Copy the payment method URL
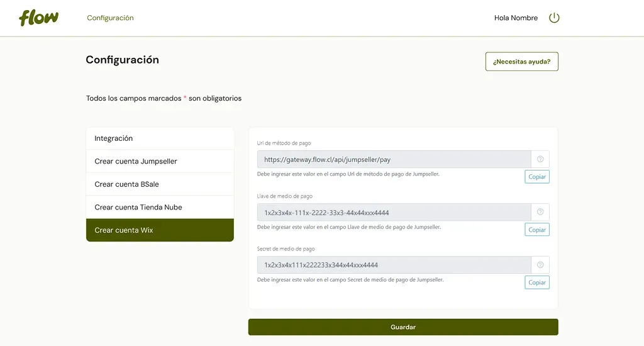 click(537, 177)
